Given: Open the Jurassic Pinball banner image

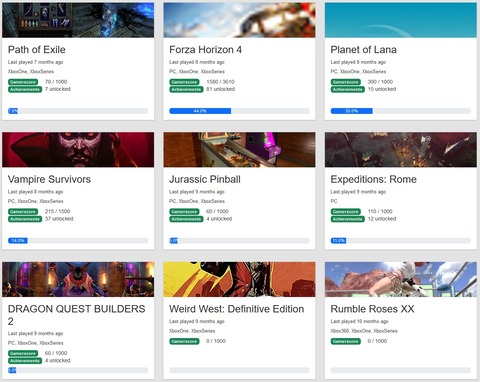Looking at the screenshot, I should click(239, 150).
